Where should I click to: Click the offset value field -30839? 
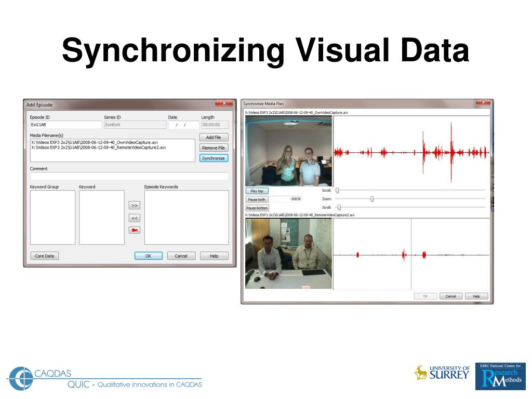(x=286, y=199)
